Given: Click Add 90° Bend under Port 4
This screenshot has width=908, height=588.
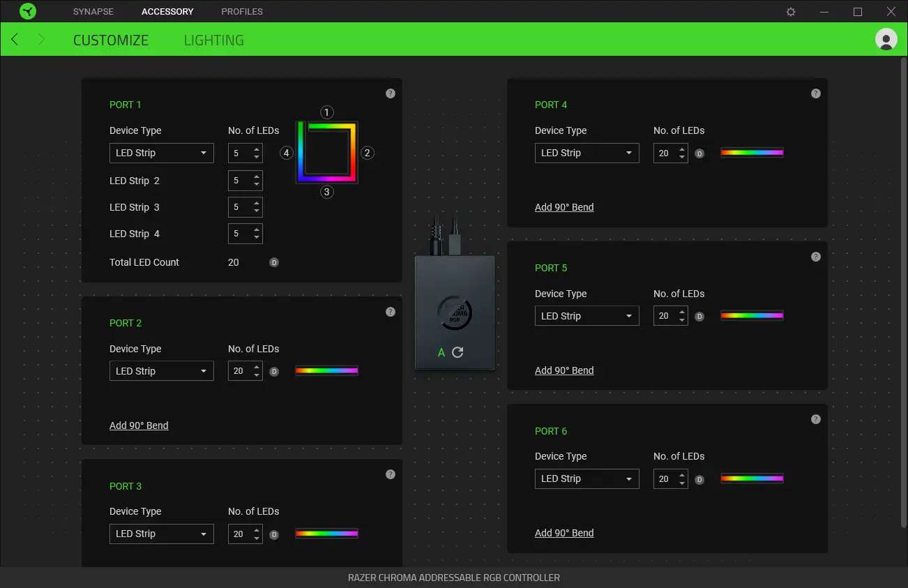Looking at the screenshot, I should tap(564, 207).
